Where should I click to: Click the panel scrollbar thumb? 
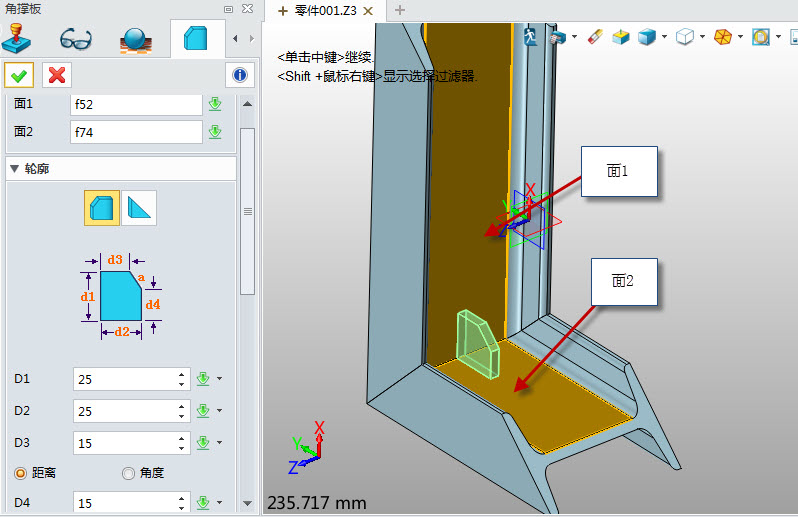(x=247, y=211)
